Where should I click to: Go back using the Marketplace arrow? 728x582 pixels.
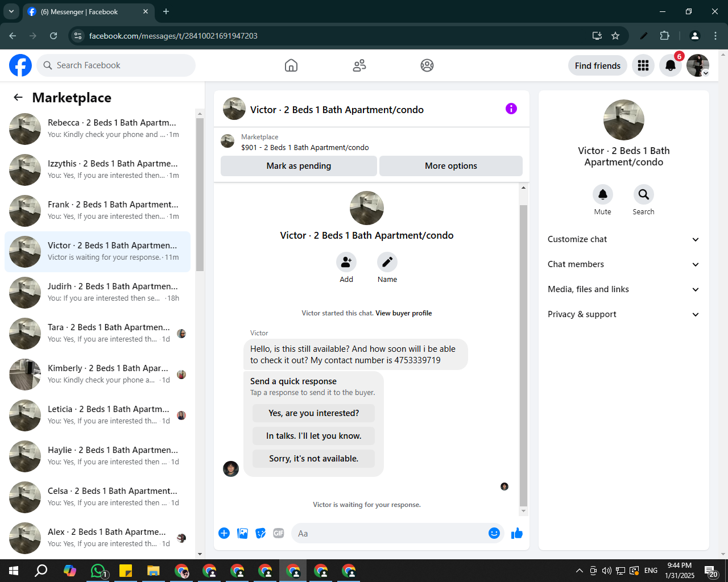[x=18, y=97]
